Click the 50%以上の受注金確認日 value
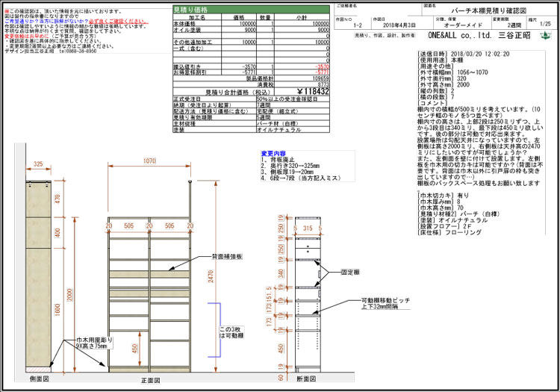This screenshot has height=392, width=560. [287, 99]
